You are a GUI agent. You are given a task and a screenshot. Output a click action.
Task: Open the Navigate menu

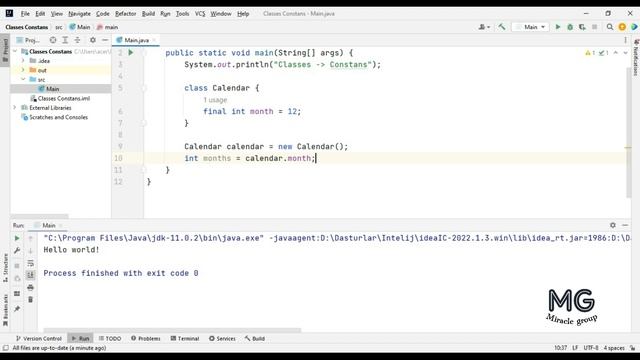79,13
